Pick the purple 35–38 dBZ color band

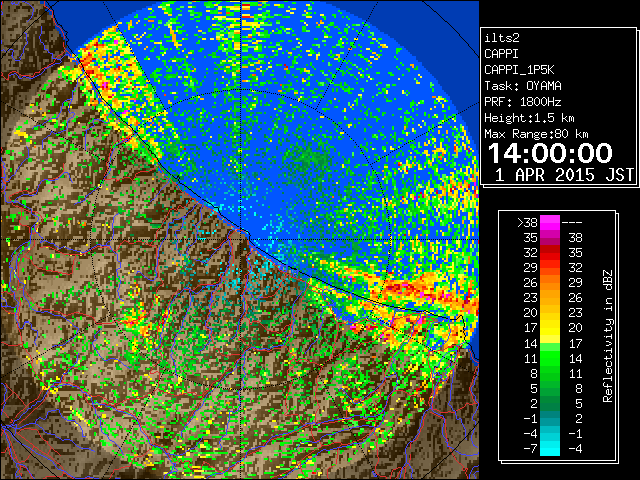(550, 238)
